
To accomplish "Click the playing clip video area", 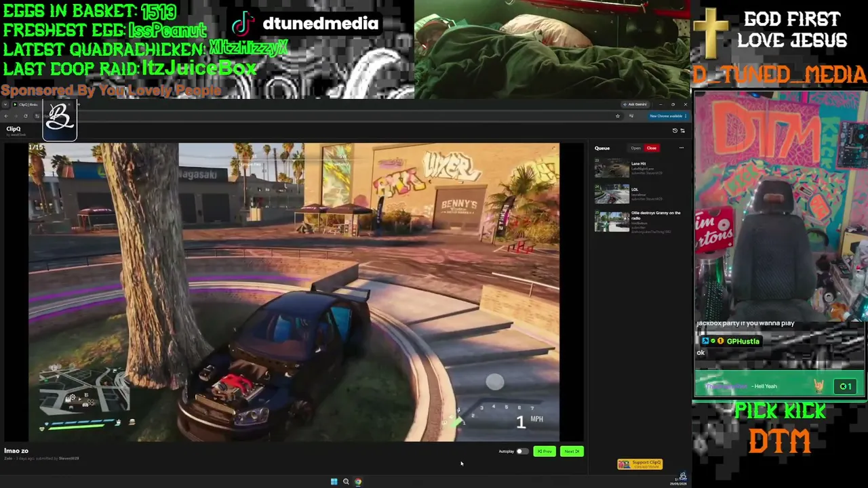I will pyautogui.click(x=294, y=292).
